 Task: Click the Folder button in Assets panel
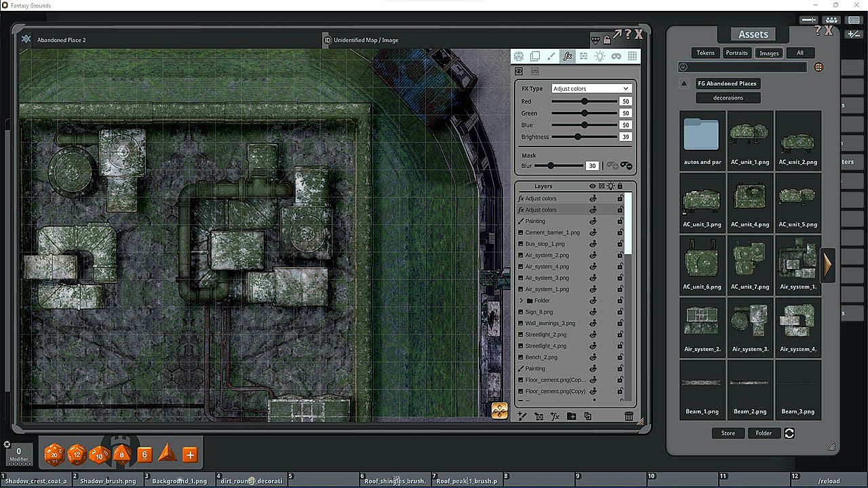point(764,433)
